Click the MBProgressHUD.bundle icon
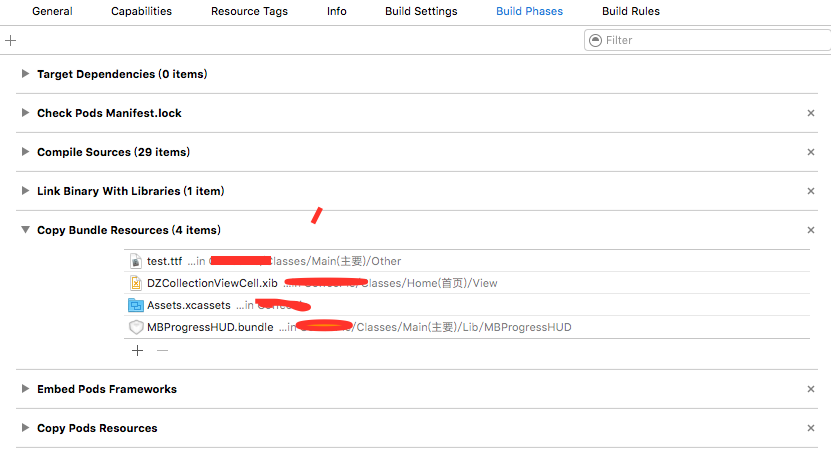 [136, 327]
